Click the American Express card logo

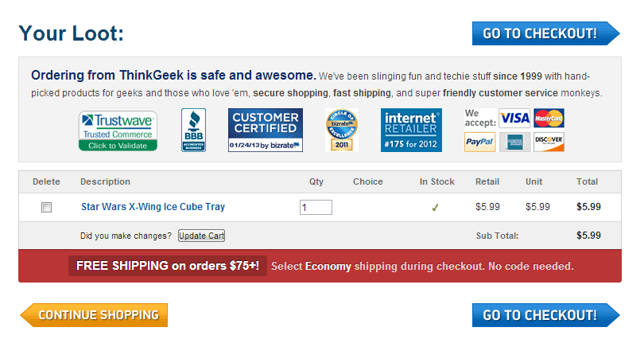(x=514, y=142)
